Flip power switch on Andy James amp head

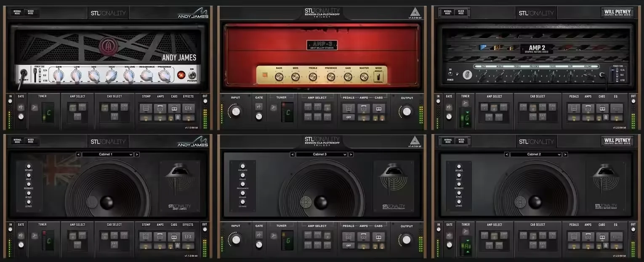192,75
